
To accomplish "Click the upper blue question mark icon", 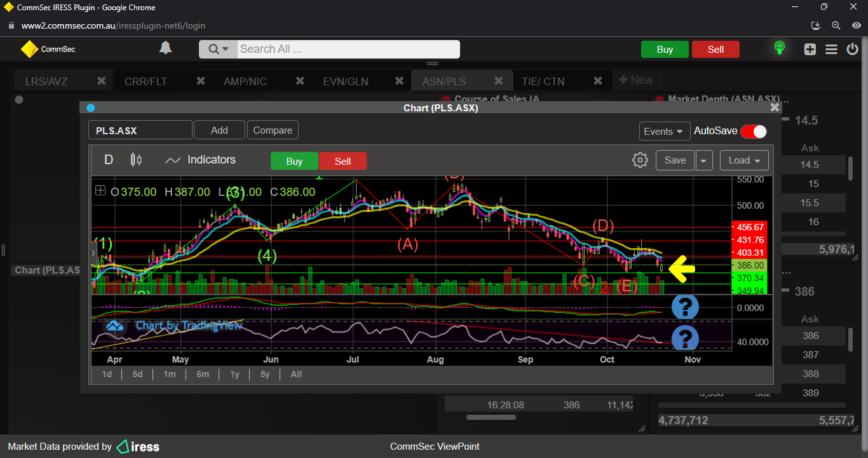I will (x=685, y=307).
